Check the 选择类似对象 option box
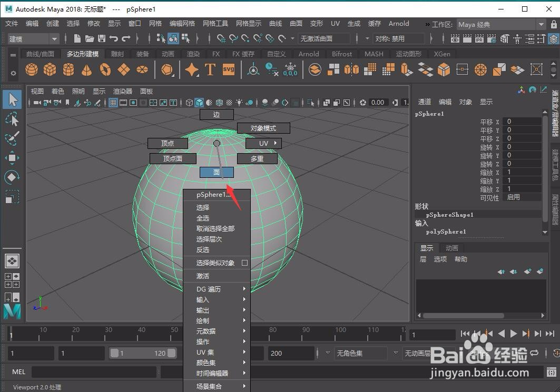This screenshot has height=392, width=560. [244, 263]
